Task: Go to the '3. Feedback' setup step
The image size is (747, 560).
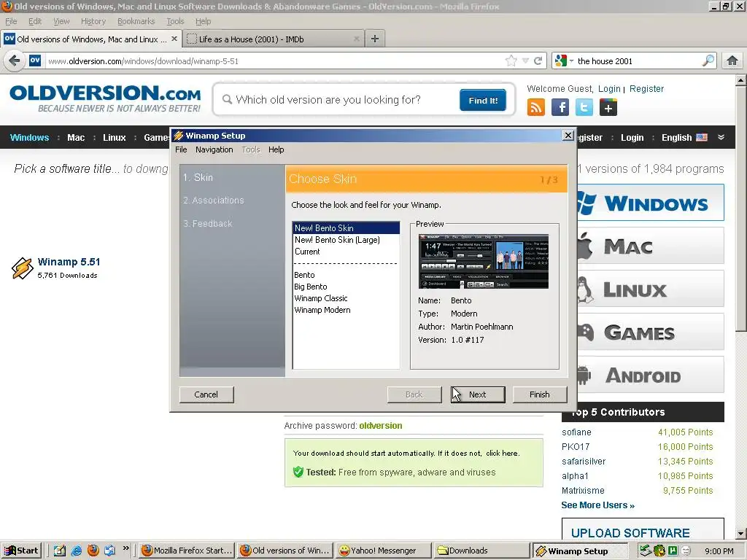Action: 208,223
